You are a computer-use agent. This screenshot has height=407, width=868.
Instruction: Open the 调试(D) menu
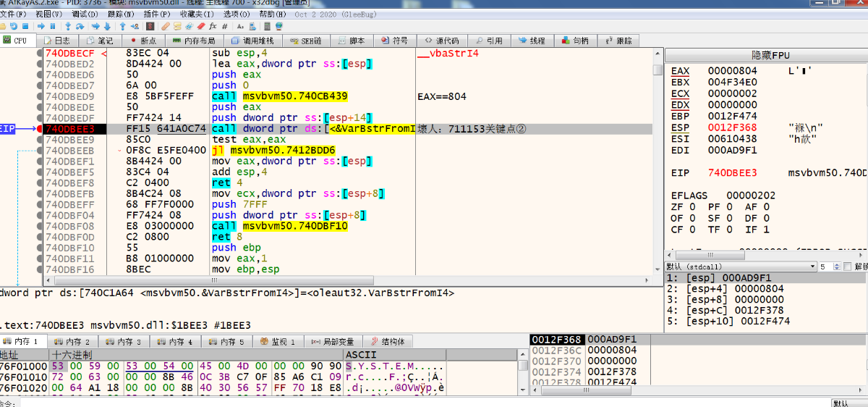pyautogui.click(x=86, y=14)
